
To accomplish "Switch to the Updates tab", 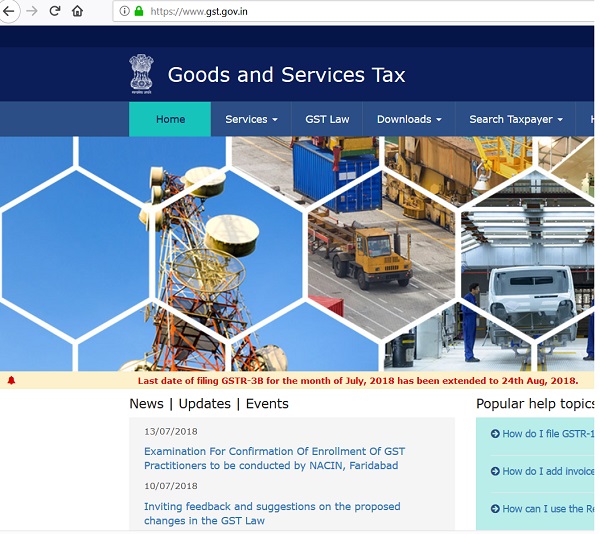I will pos(204,404).
